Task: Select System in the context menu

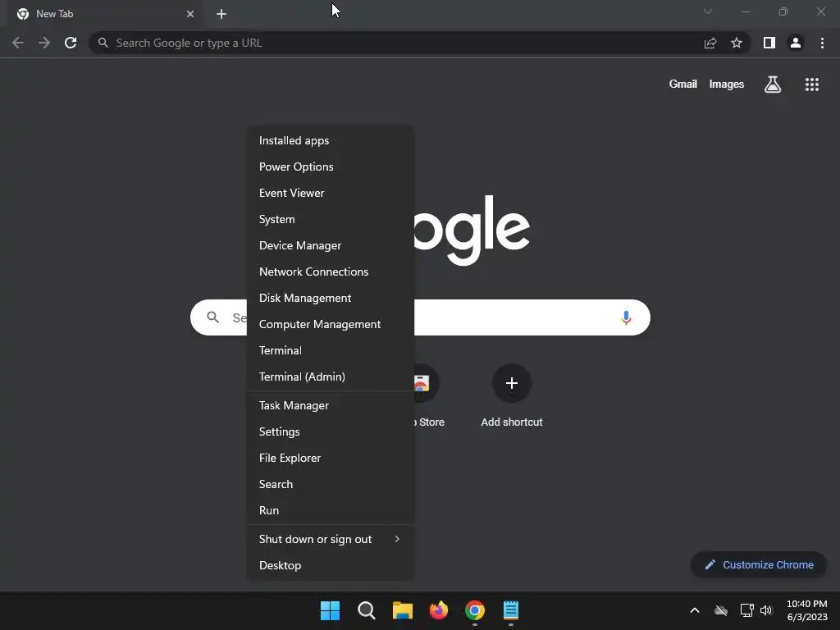Action: pyautogui.click(x=330, y=219)
